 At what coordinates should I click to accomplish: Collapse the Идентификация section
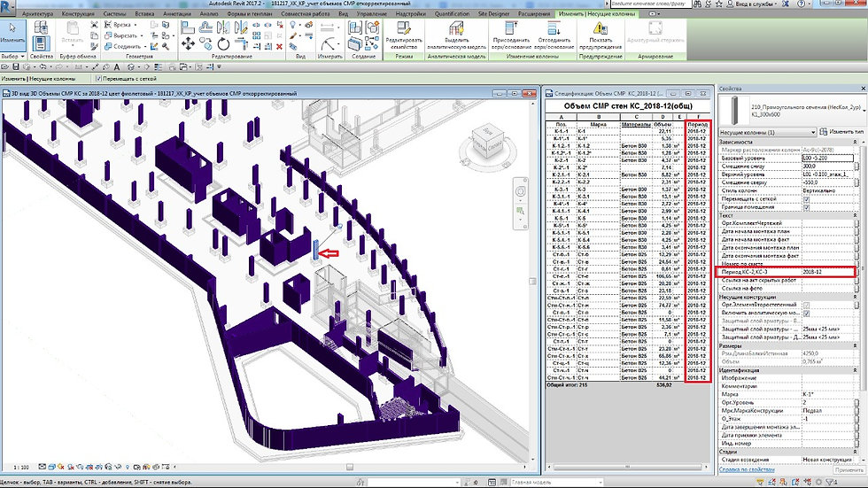[854, 370]
